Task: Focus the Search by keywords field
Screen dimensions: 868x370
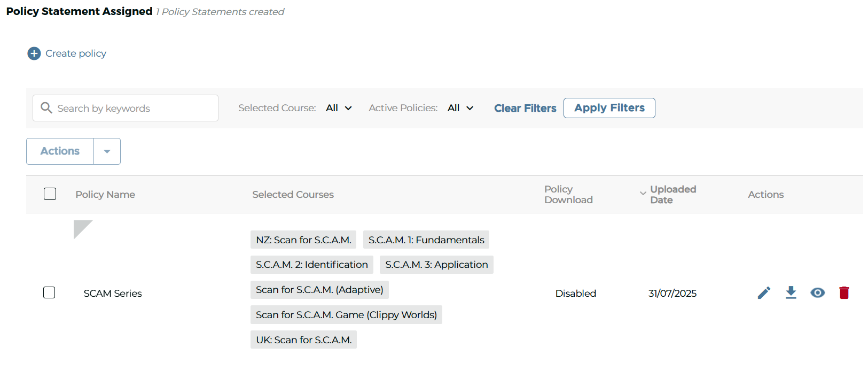Action: (x=134, y=108)
